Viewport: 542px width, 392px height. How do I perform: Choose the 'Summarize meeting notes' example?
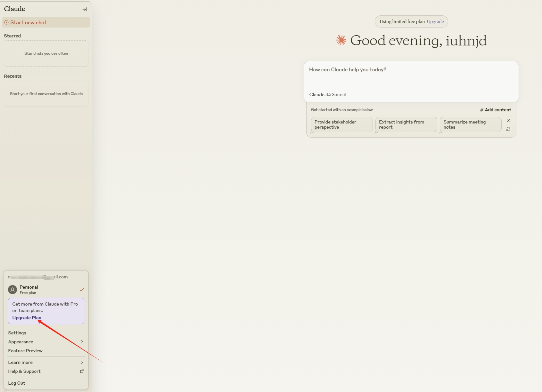[x=471, y=124]
